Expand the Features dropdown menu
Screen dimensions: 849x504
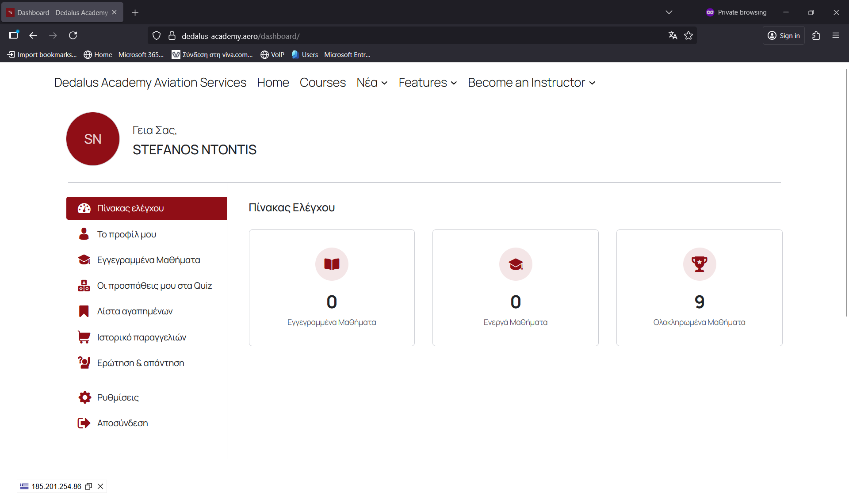pos(428,83)
